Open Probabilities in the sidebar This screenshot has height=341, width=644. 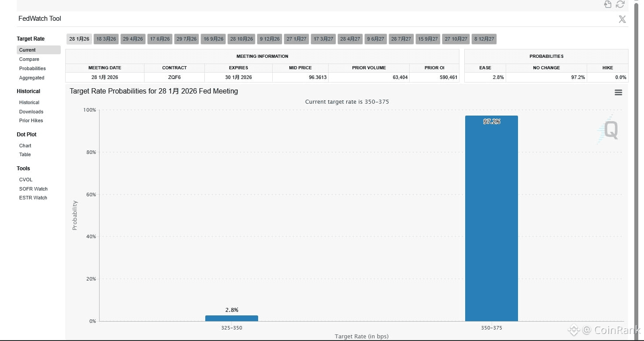click(x=33, y=68)
